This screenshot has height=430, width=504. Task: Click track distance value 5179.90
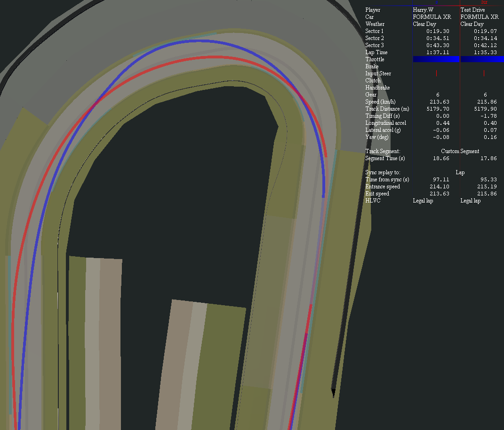click(x=485, y=109)
